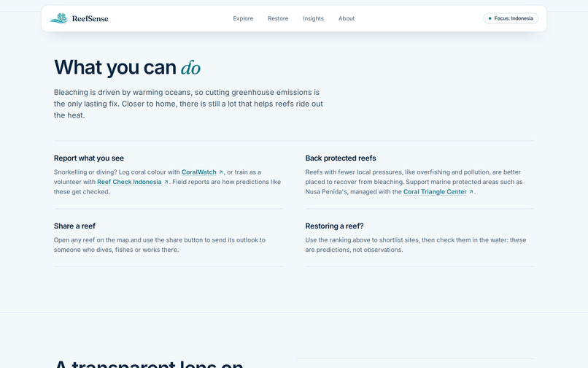Click the ReefSense brand name
The width and height of the screenshot is (588, 368).
[x=90, y=18]
